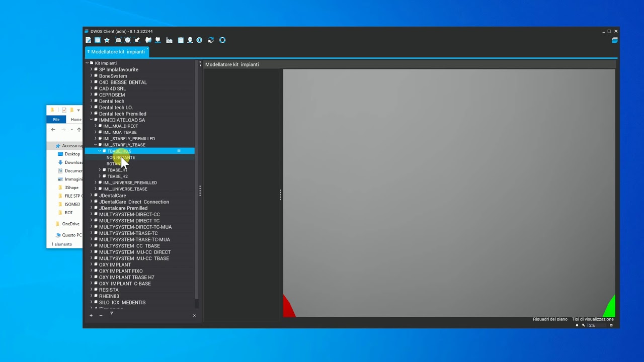The height and width of the screenshot is (362, 644).
Task: Click the import arrow toolbar icon
Action: (x=137, y=40)
